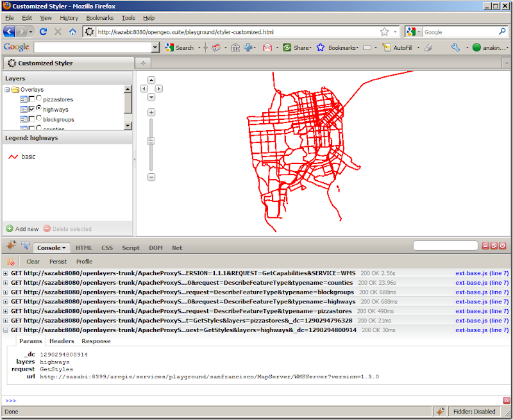Image resolution: width=513 pixels, height=420 pixels.
Task: Click Firebug status bar icon
Action: 441,412
